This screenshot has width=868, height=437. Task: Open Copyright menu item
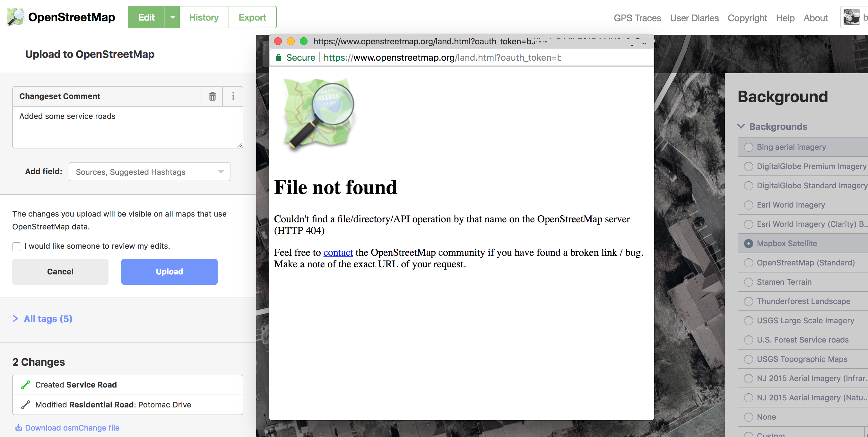click(747, 18)
